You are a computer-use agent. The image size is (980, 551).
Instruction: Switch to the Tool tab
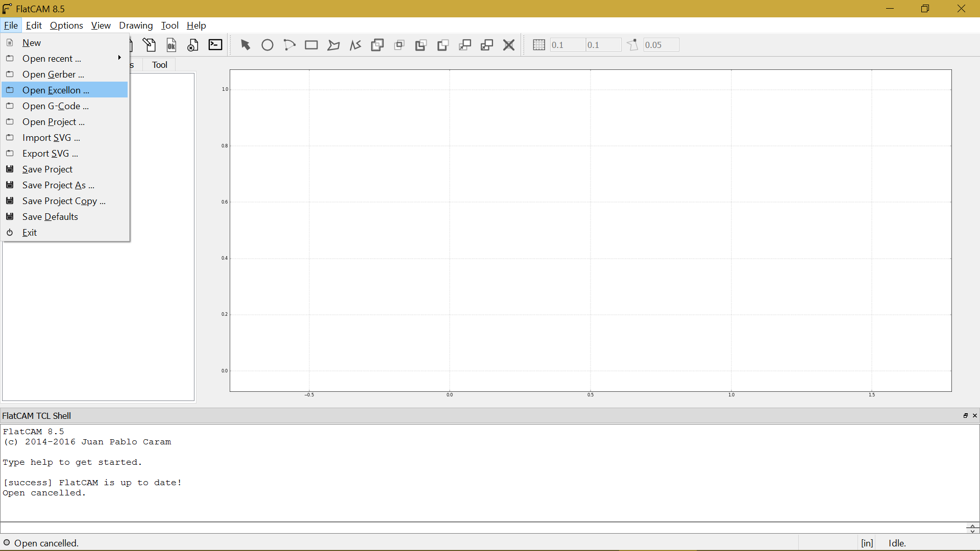(x=159, y=65)
